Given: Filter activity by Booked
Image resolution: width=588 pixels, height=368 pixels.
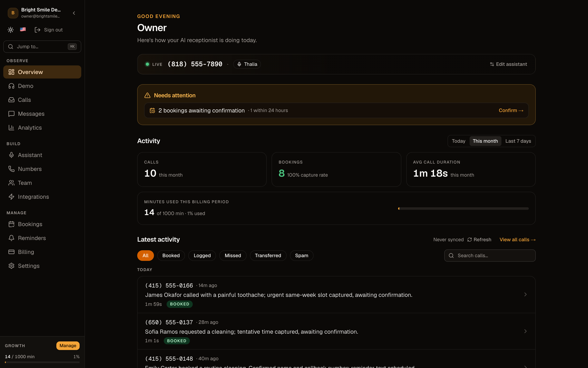Looking at the screenshot, I should (171, 256).
